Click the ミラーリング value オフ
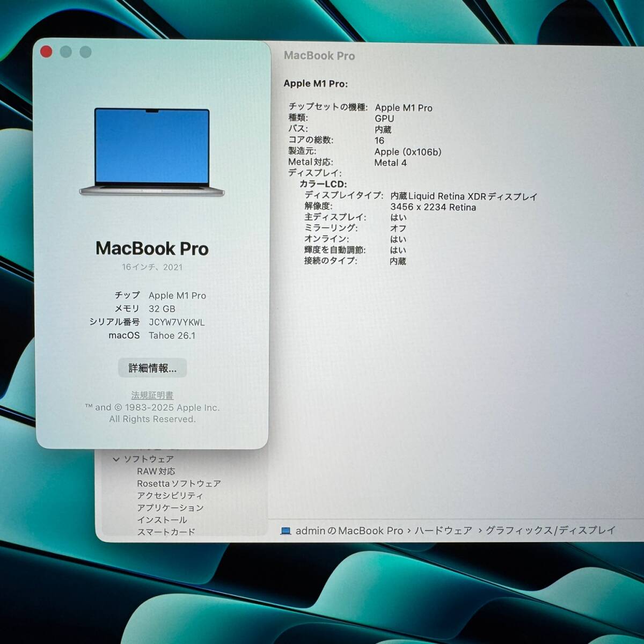Viewport: 644px width, 644px height. 398,228
